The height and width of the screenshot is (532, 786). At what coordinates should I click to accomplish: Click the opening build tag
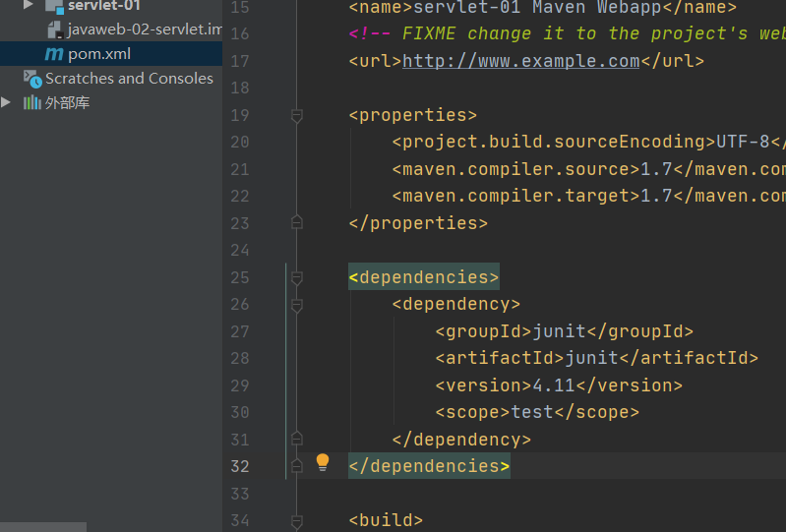pyautogui.click(x=386, y=520)
